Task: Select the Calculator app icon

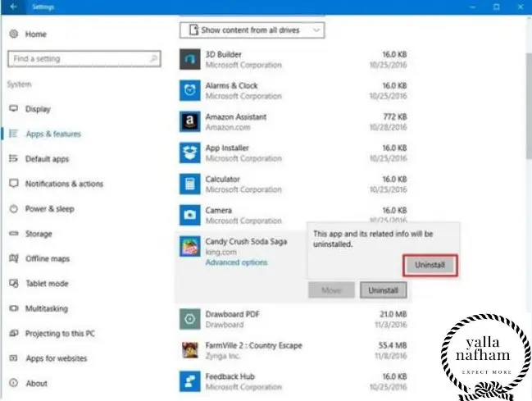Action: [x=189, y=184]
